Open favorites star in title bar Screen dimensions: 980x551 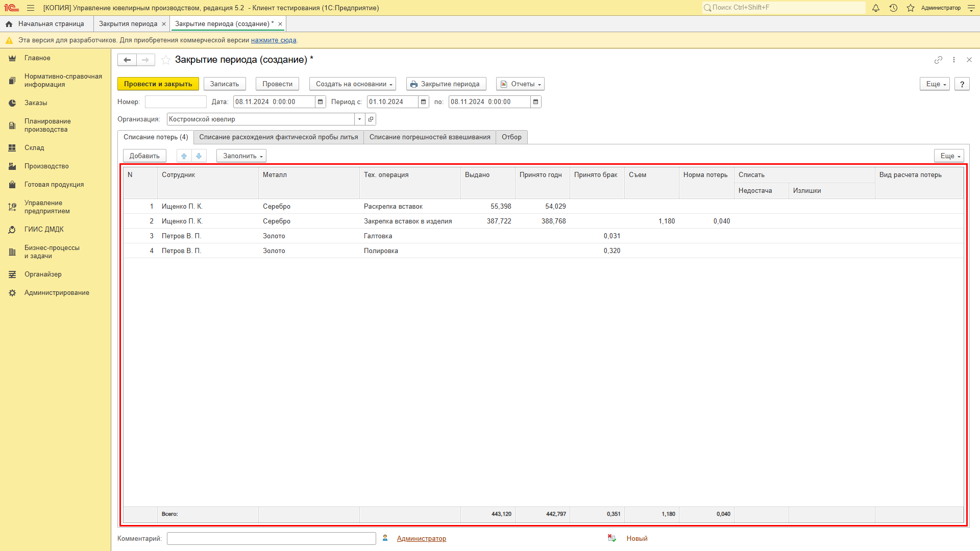coord(911,8)
